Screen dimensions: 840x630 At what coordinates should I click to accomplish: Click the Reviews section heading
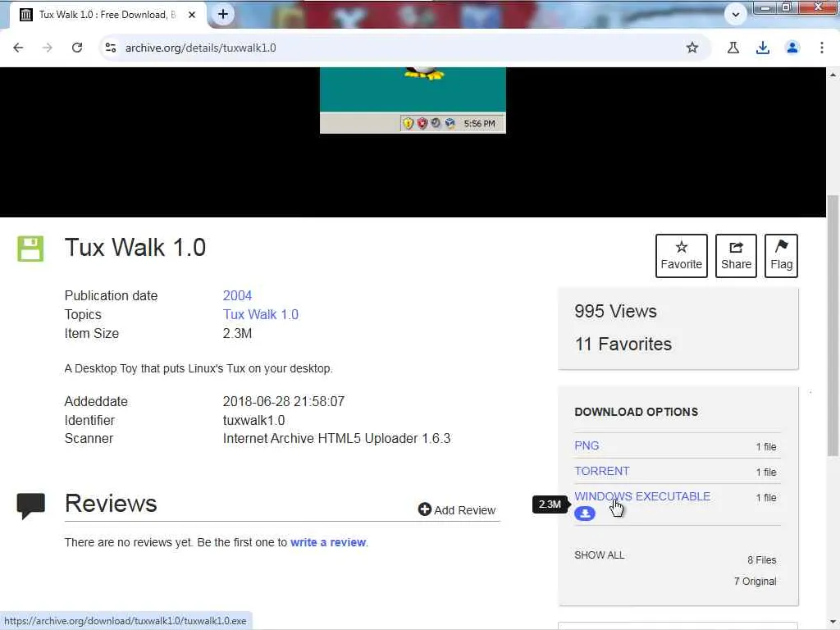(x=111, y=503)
